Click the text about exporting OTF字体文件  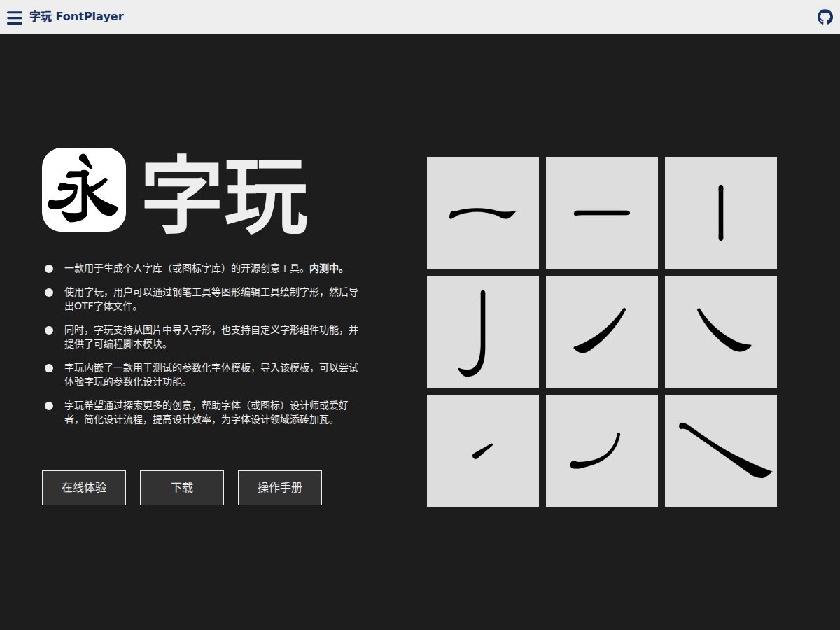pos(211,299)
